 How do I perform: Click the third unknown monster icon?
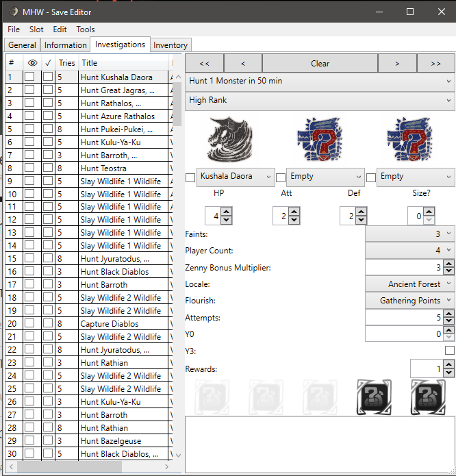click(x=410, y=139)
